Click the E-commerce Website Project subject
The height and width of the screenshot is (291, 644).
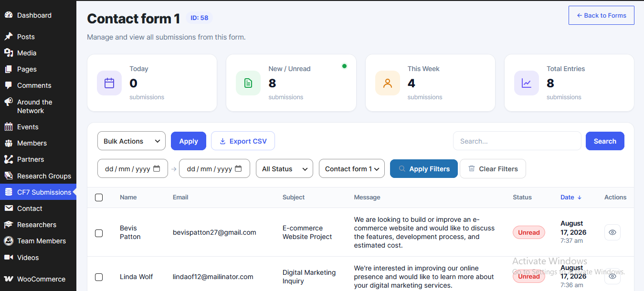pyautogui.click(x=307, y=232)
